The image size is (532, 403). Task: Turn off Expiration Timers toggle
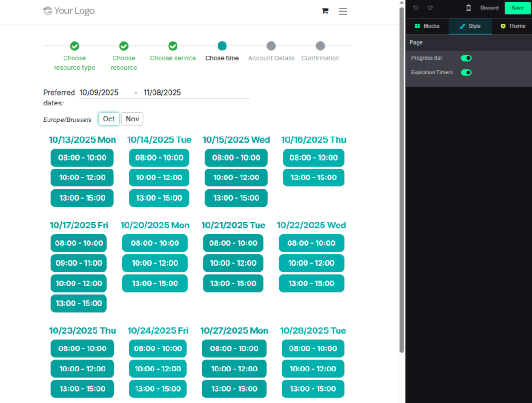(466, 73)
